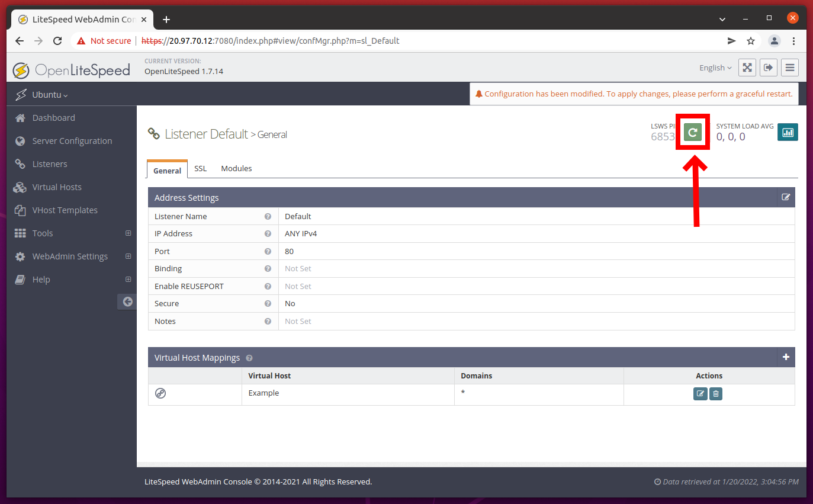Bookmark this page with star icon

pyautogui.click(x=751, y=41)
